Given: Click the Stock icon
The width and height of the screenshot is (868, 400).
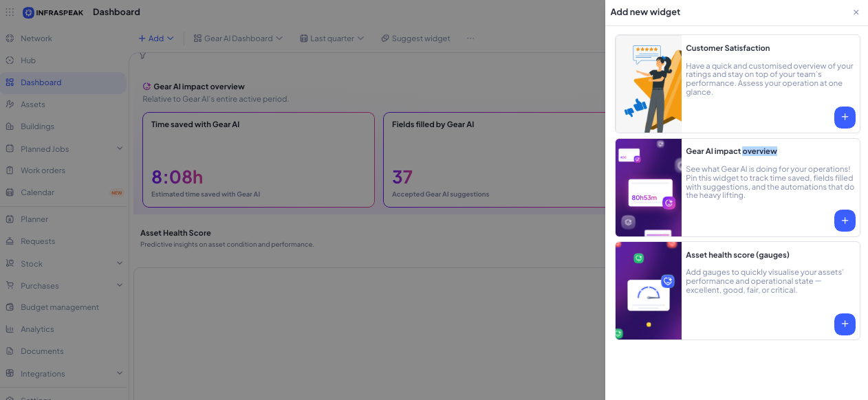Looking at the screenshot, I should coord(10,263).
